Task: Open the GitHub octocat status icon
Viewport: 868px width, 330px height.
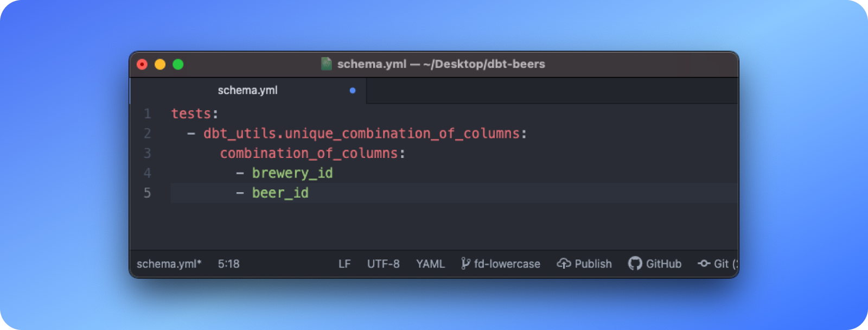Action: (635, 263)
